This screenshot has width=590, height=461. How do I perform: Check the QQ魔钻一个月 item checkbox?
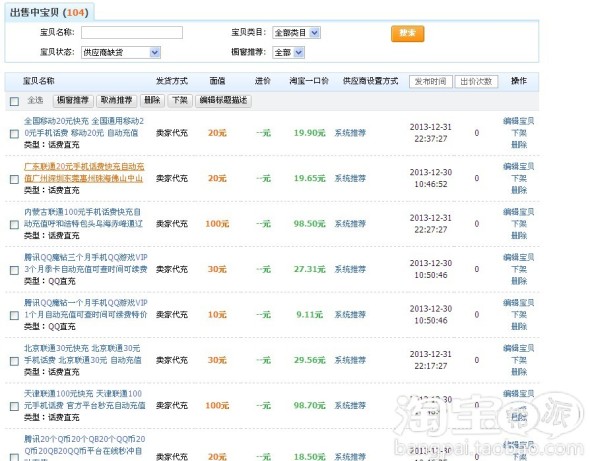click(14, 315)
